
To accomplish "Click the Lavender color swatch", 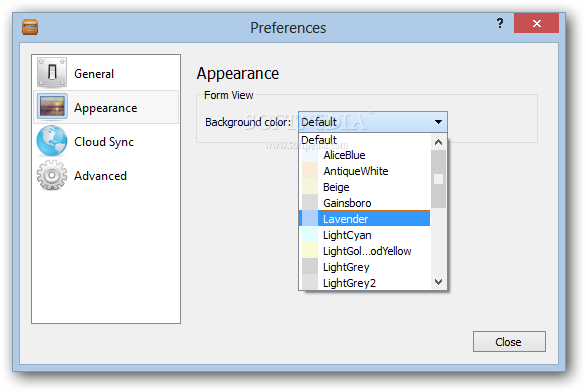I will [x=310, y=219].
